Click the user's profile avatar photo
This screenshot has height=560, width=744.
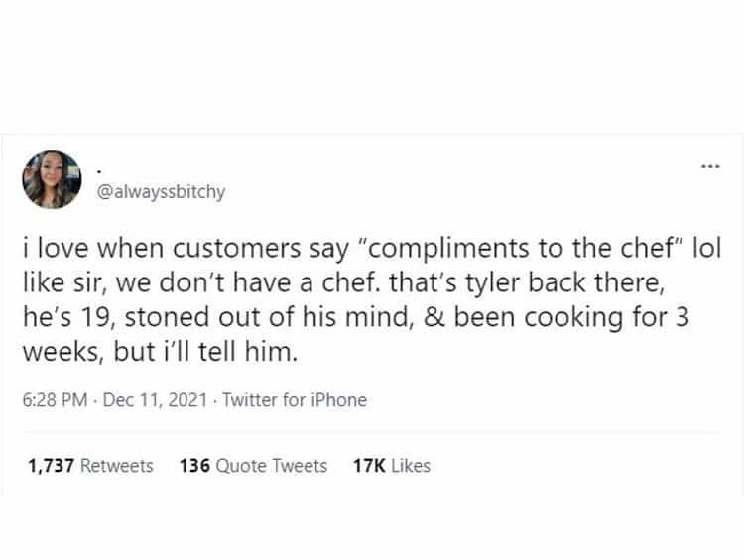[x=52, y=179]
